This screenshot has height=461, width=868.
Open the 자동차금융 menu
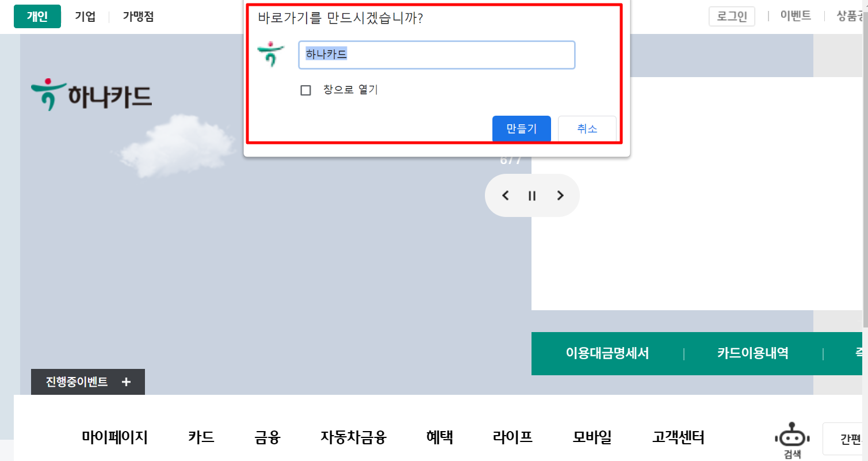point(353,437)
